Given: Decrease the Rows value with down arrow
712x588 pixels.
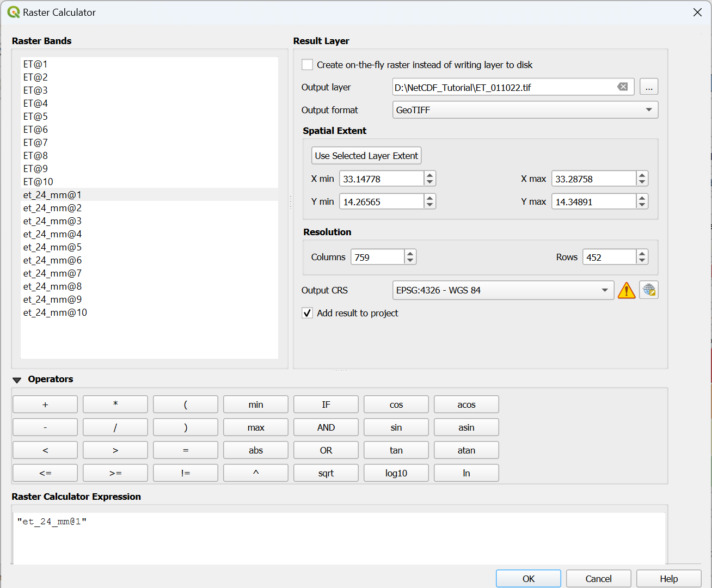Looking at the screenshot, I should (642, 260).
